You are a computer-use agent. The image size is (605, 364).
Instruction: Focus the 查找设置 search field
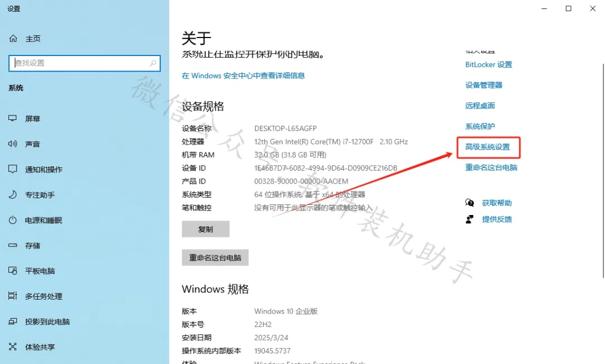pyautogui.click(x=85, y=63)
